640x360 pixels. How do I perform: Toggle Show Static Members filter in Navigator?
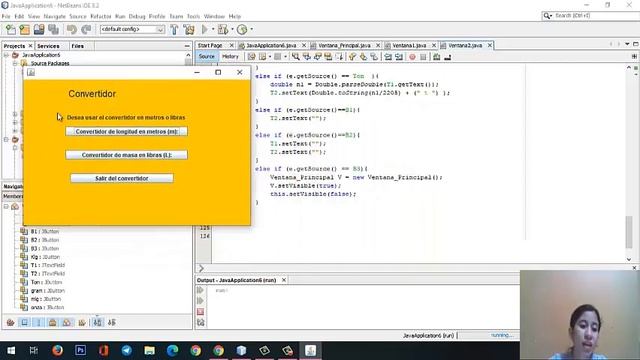[39, 322]
